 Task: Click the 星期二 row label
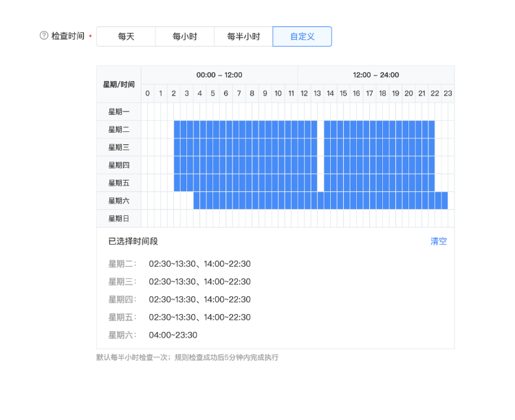119,129
